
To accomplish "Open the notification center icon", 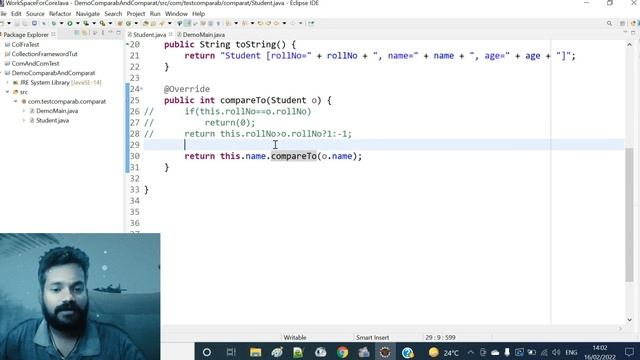I will click(629, 352).
